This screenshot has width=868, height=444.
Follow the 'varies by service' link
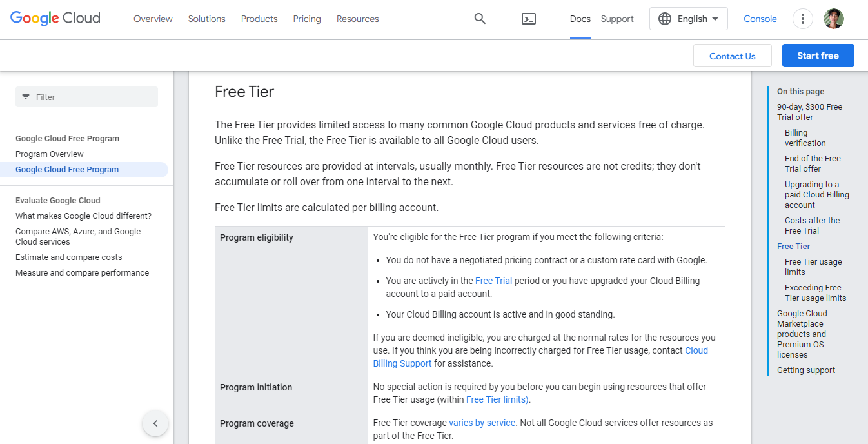pyautogui.click(x=482, y=423)
